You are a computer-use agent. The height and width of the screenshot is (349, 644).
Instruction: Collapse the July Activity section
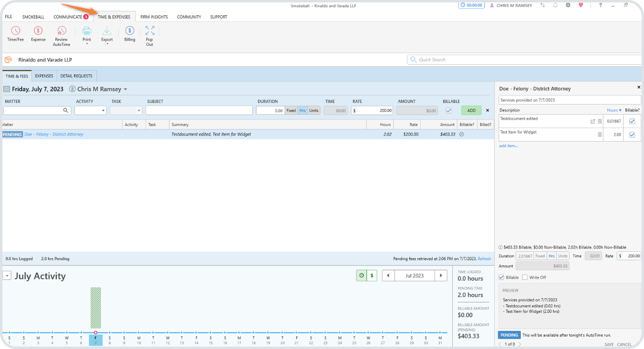pos(7,276)
